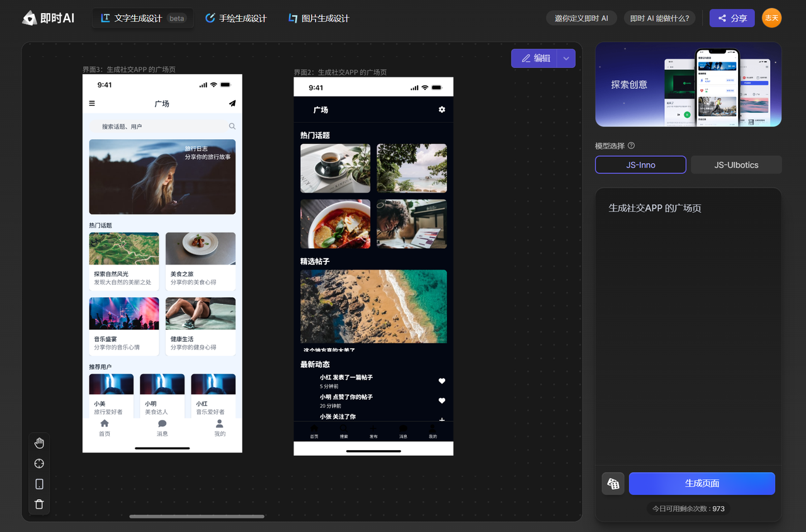
Task: Switch to 文字生成设计 tab
Action: 143,18
